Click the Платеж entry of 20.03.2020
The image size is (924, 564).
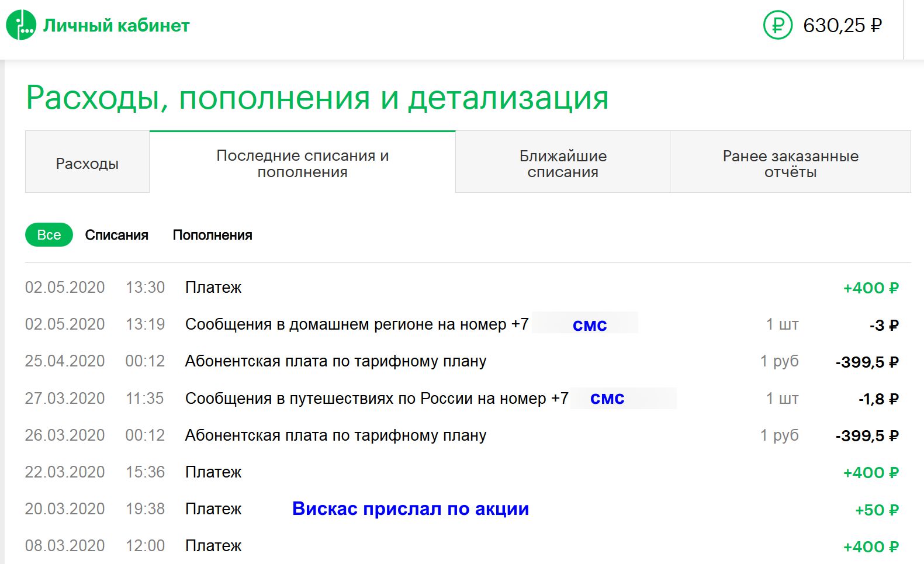(213, 509)
